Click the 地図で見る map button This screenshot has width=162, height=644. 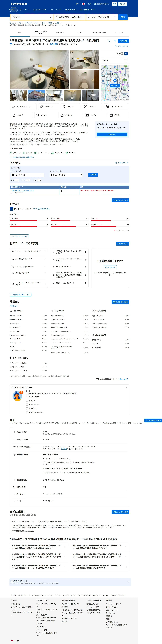(115, 86)
